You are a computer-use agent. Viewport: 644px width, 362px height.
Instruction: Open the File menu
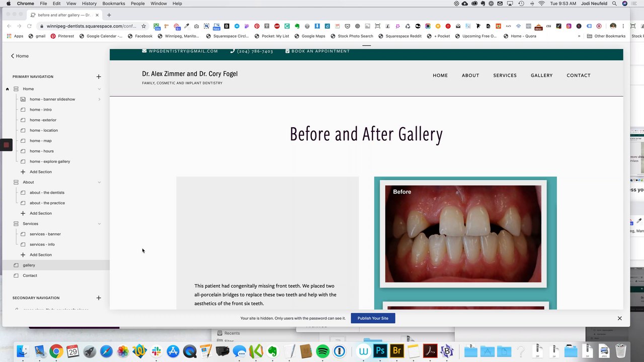[x=44, y=4]
